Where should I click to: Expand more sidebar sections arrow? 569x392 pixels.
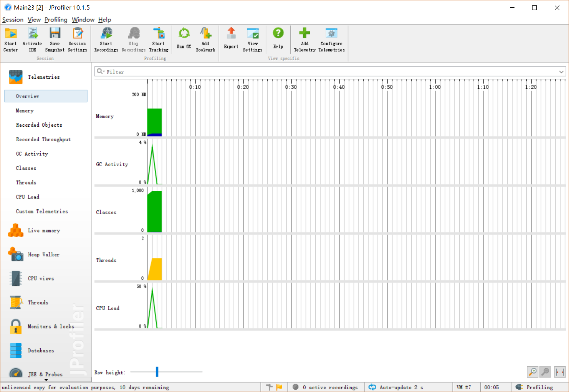(x=46, y=380)
